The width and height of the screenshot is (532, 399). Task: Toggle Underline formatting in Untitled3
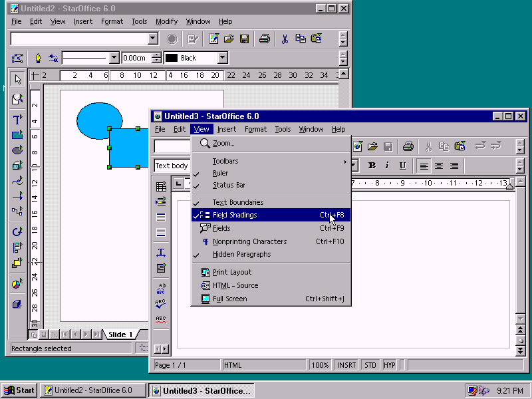[402, 166]
